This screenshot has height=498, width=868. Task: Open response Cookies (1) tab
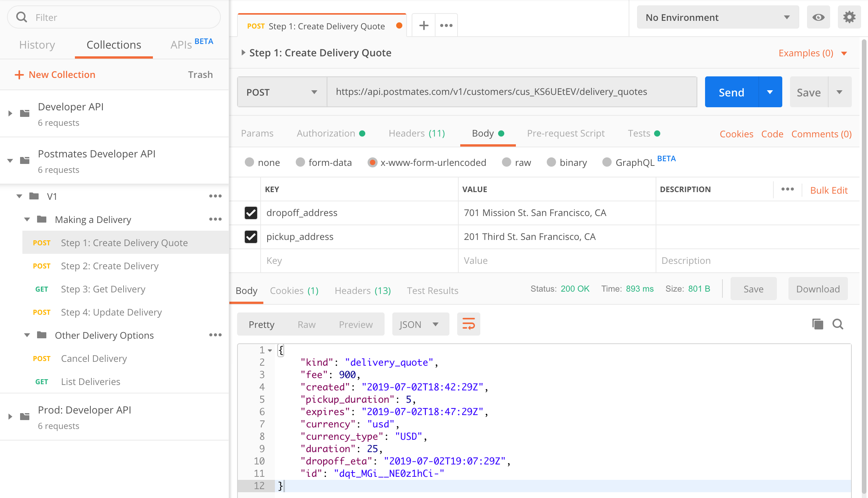(x=294, y=290)
